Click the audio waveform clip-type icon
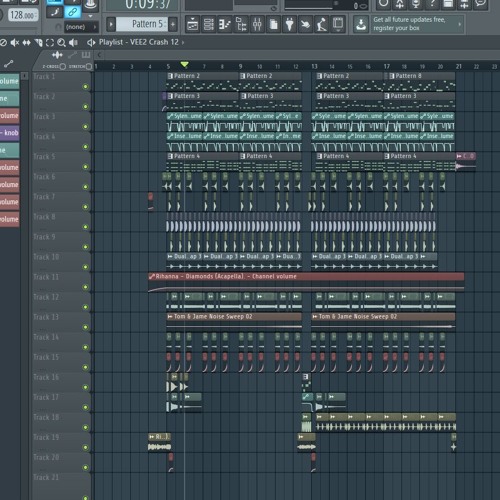Viewport: 500px width, 500px height. [57, 55]
